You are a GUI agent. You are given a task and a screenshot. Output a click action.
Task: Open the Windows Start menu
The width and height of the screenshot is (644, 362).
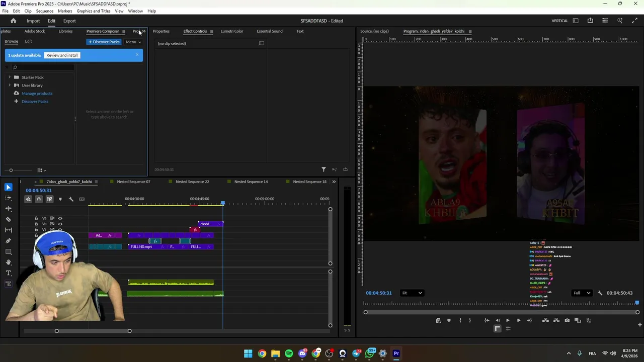(x=248, y=353)
